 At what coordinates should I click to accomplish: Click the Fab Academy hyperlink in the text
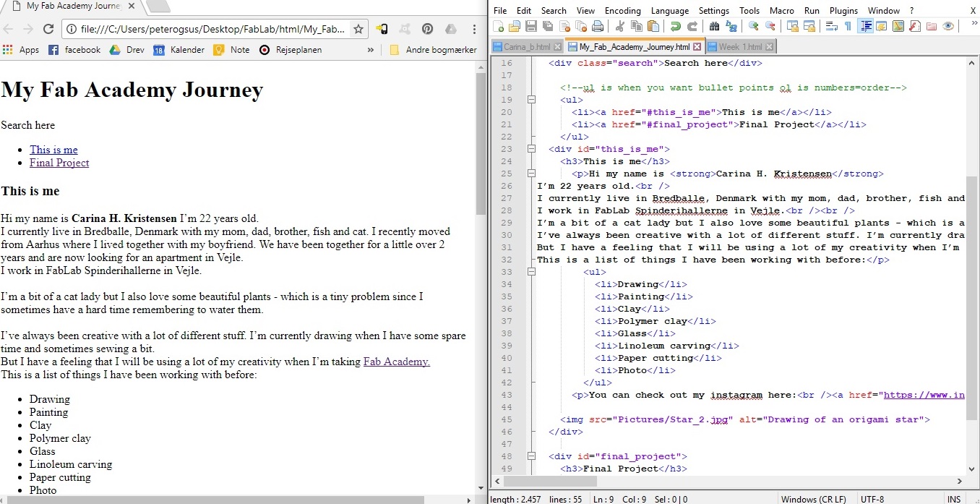(397, 362)
